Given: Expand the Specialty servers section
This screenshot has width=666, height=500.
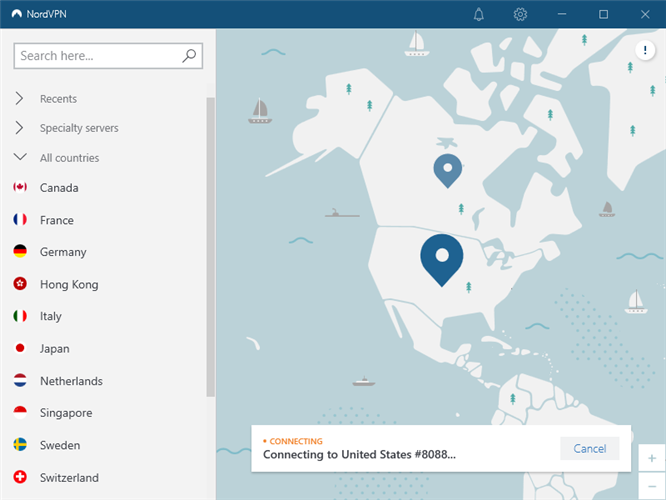Looking at the screenshot, I should point(20,128).
